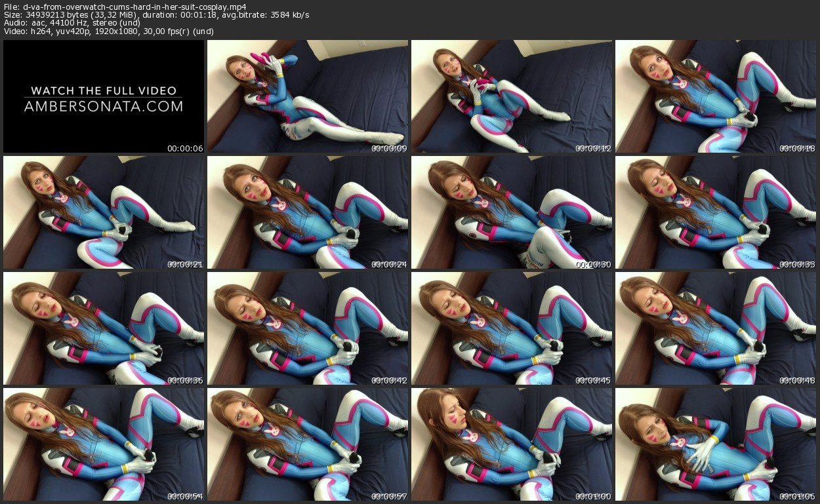Click the frame timestamped 00:00:18
Screen dimensions: 820x504
click(x=716, y=97)
